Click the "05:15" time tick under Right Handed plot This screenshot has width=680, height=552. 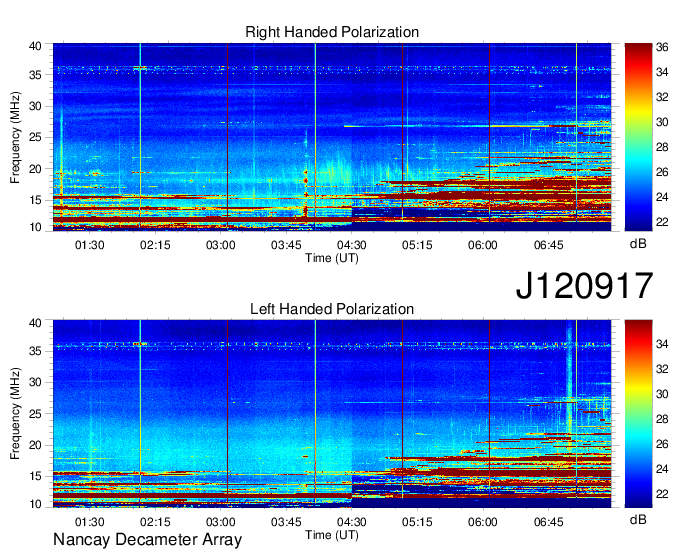tap(417, 245)
